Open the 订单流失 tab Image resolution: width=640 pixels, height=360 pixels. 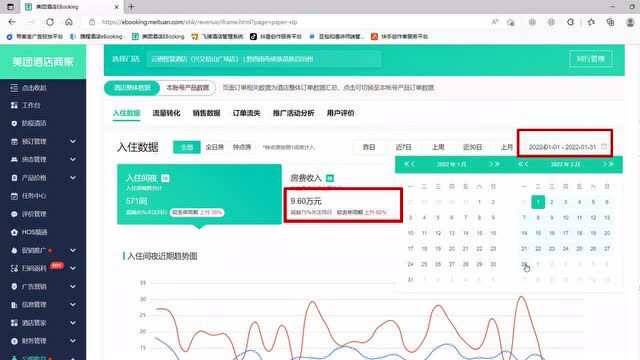point(246,113)
